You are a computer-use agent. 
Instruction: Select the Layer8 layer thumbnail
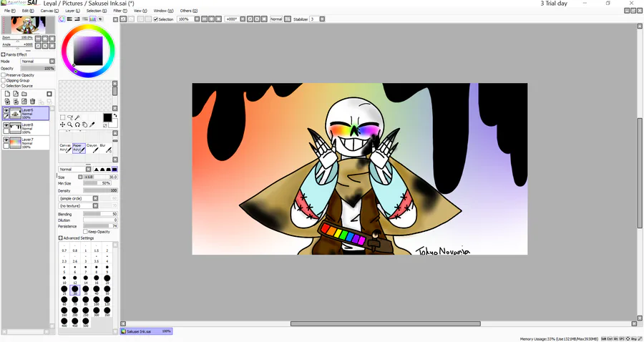15,127
